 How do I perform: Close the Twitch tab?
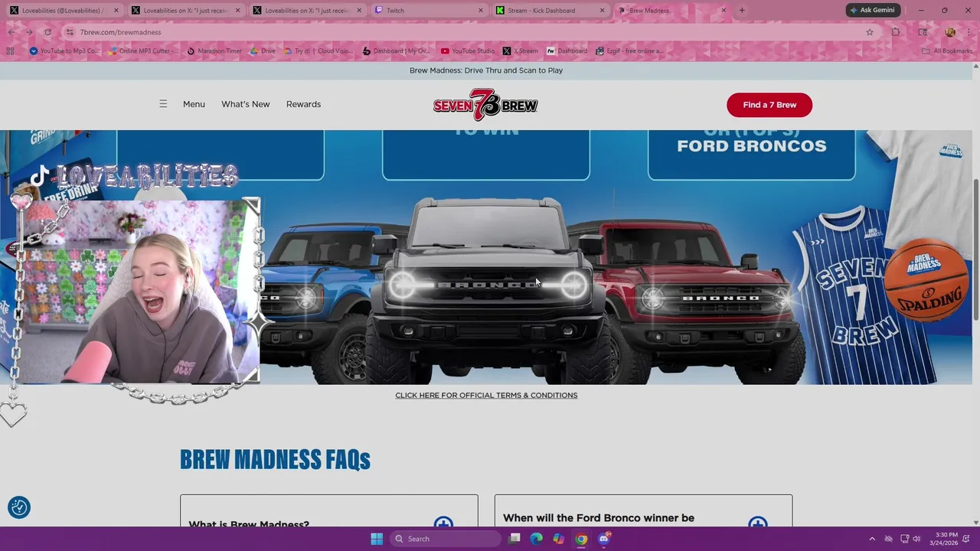point(481,11)
